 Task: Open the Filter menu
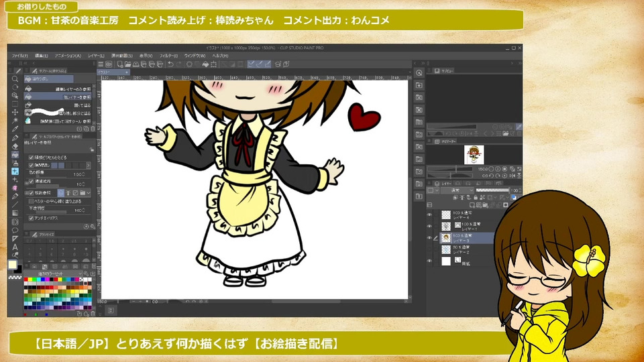(168, 56)
